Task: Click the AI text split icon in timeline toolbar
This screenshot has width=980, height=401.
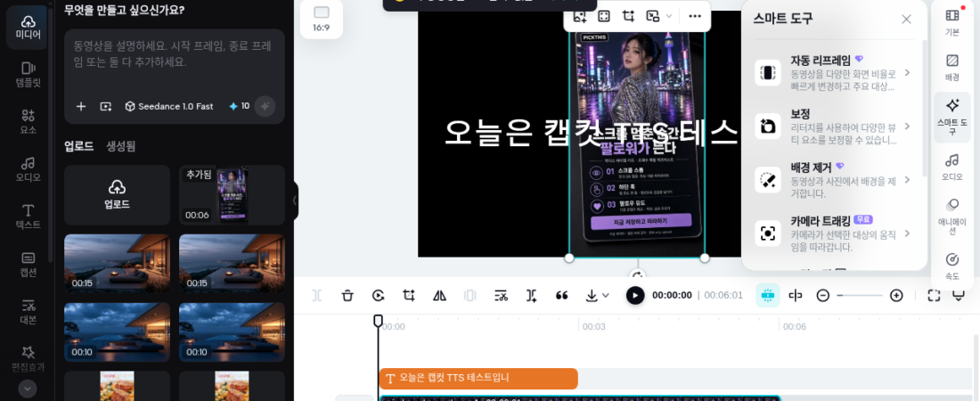Action: pyautogui.click(x=531, y=295)
